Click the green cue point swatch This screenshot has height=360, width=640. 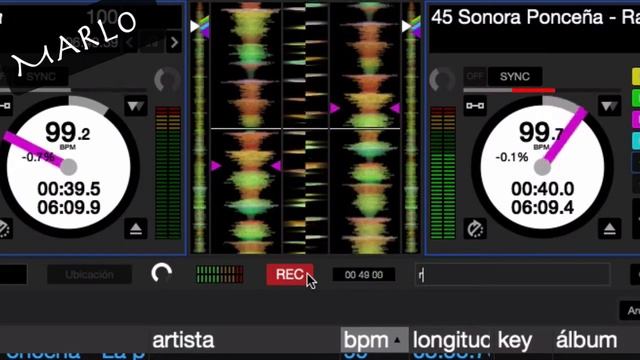tap(636, 98)
